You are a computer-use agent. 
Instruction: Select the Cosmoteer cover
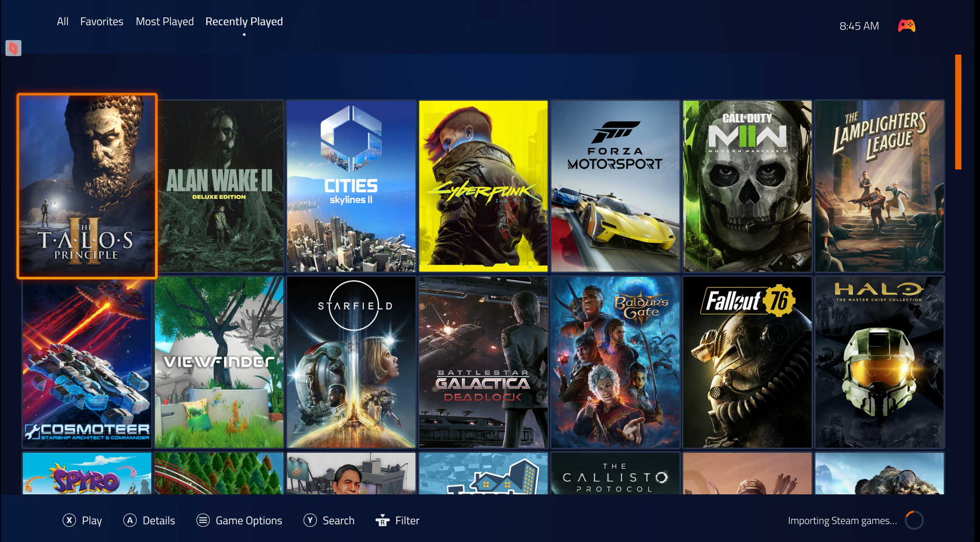pos(87,362)
